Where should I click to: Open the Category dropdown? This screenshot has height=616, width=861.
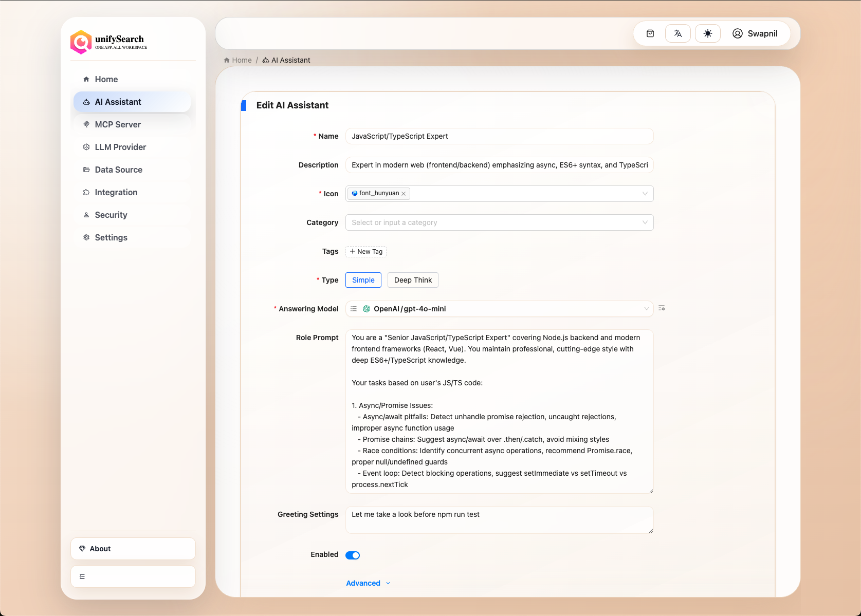499,222
